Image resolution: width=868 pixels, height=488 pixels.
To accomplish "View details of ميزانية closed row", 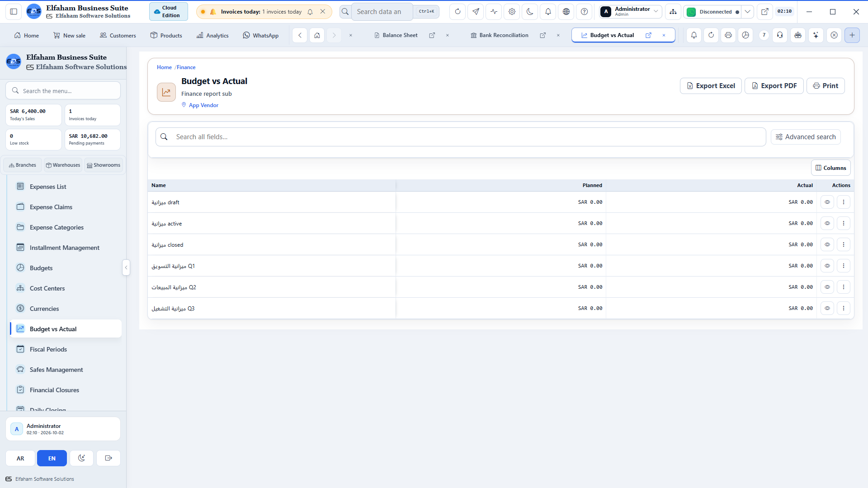I will point(827,244).
